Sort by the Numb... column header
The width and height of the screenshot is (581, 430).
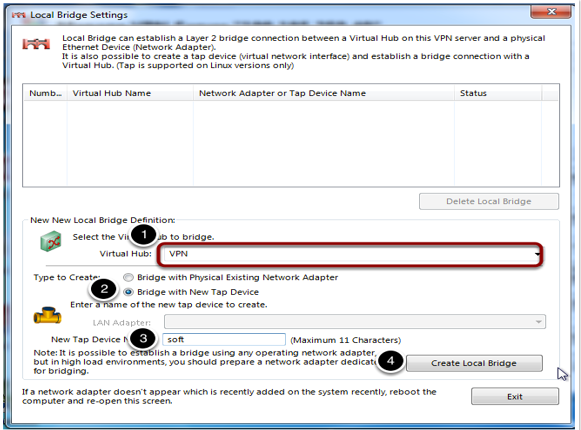coord(45,93)
